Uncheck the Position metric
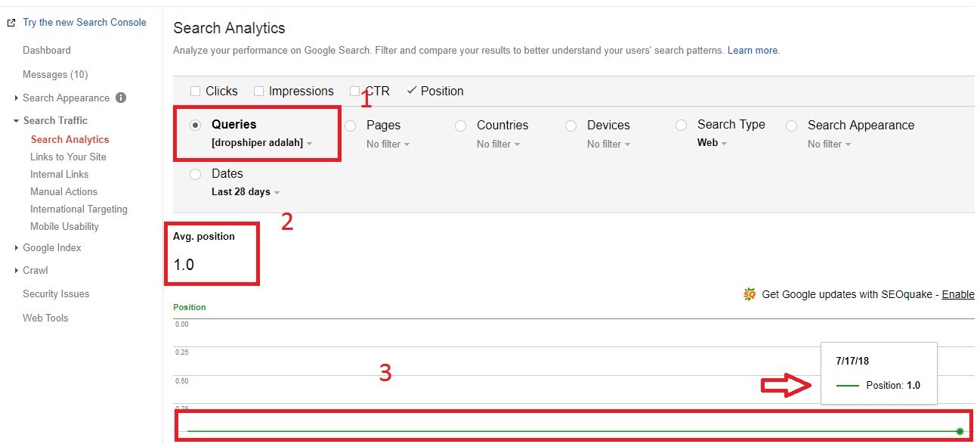The width and height of the screenshot is (980, 444). coord(412,91)
